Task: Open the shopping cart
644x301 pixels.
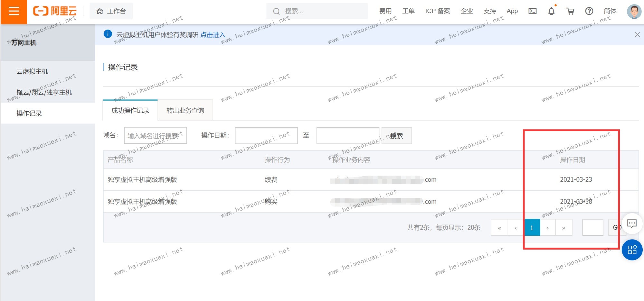Action: click(x=570, y=11)
